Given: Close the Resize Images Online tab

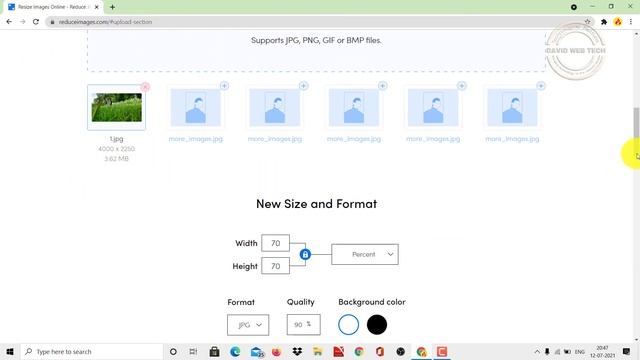Looking at the screenshot, I should (x=97, y=7).
